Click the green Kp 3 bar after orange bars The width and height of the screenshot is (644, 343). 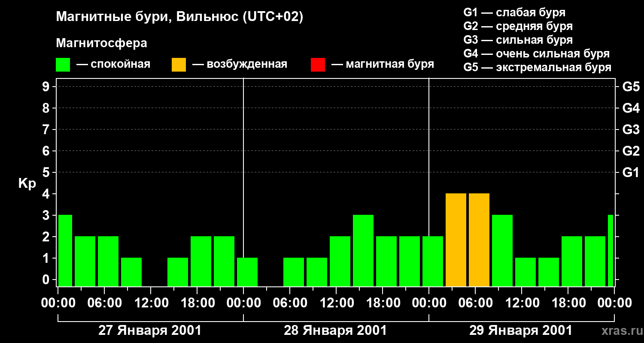pyautogui.click(x=502, y=251)
